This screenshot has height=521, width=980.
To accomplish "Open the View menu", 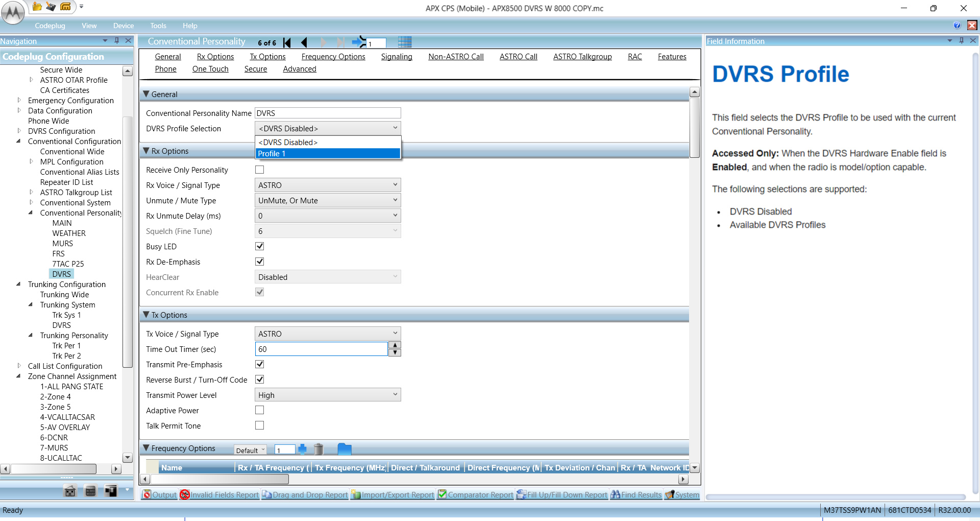I will 89,26.
